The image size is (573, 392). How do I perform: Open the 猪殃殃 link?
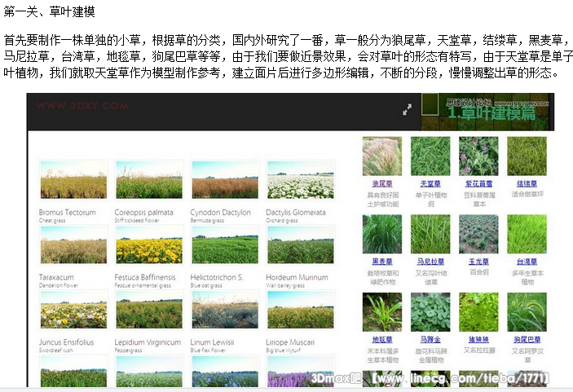(x=478, y=340)
